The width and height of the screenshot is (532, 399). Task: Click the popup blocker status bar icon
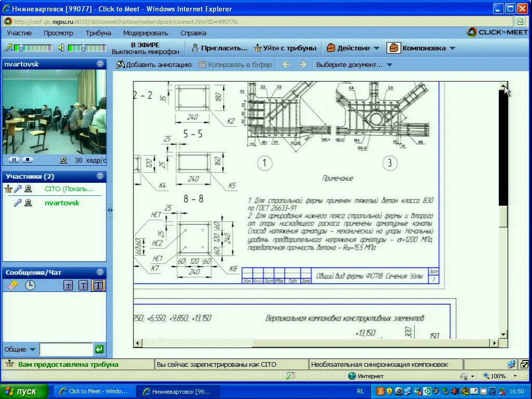[x=290, y=376]
